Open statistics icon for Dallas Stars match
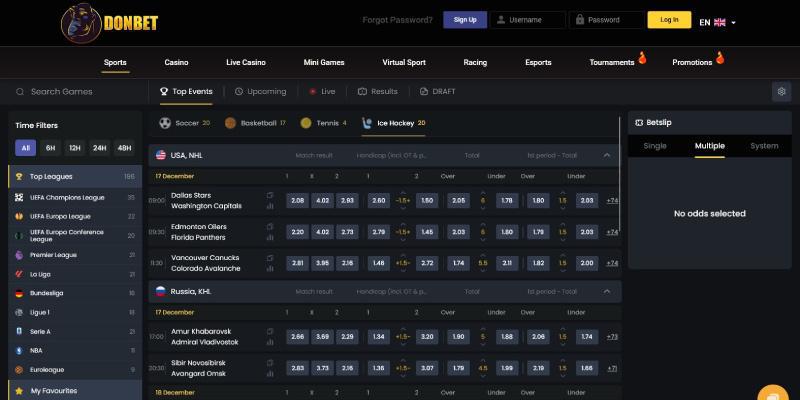 point(270,206)
